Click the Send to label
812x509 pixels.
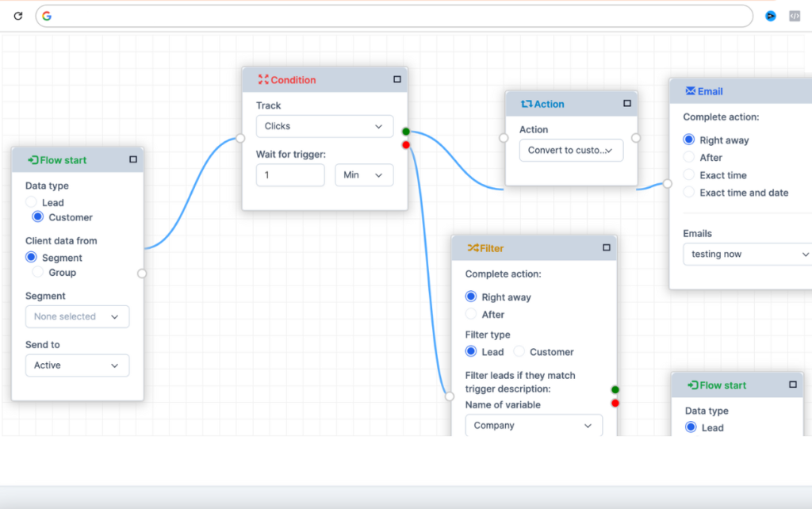pos(43,344)
